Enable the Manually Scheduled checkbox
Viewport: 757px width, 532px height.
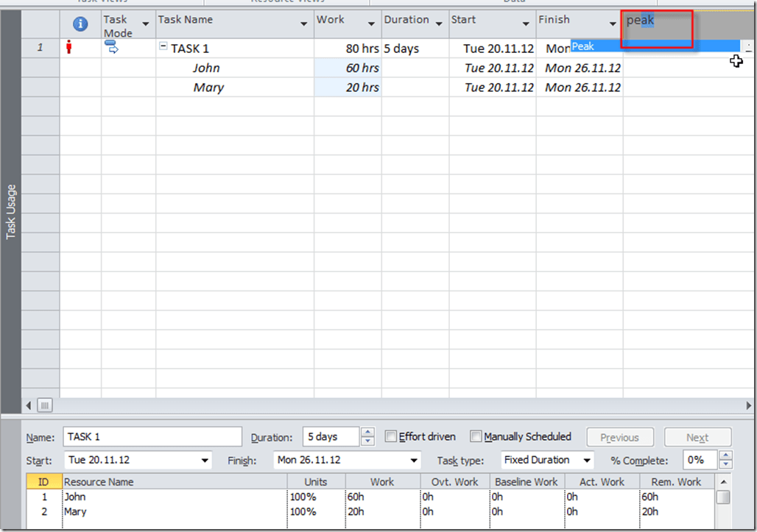tap(476, 437)
